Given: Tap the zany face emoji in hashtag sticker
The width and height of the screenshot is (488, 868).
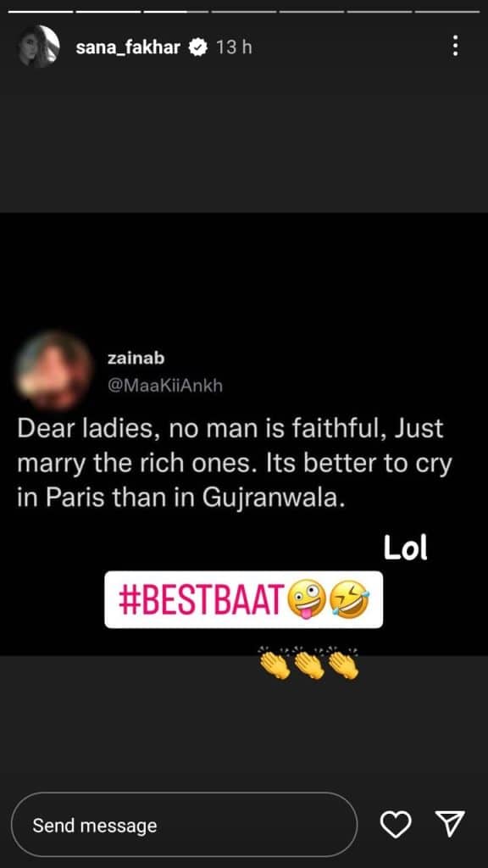Looking at the screenshot, I should pos(306,600).
